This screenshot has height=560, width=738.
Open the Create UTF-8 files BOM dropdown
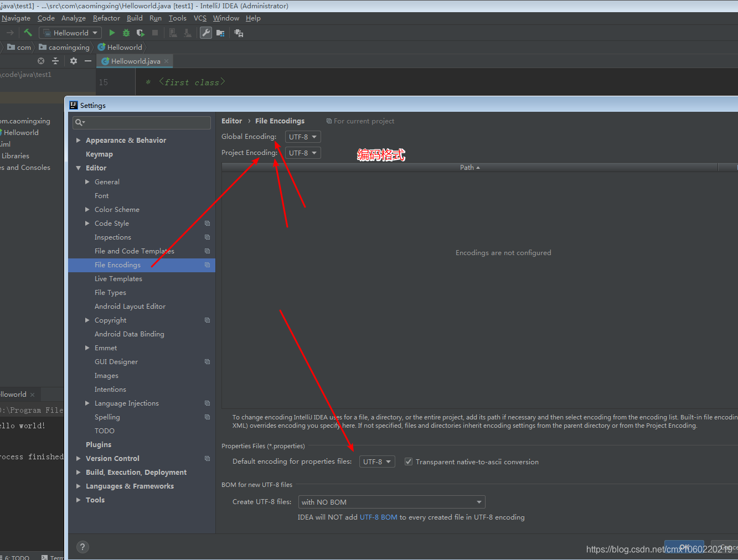(392, 502)
